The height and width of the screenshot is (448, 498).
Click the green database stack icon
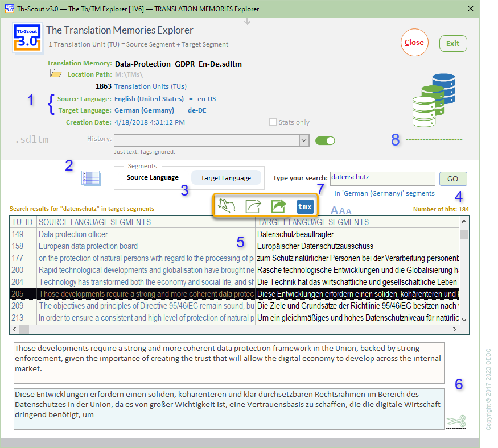434,101
